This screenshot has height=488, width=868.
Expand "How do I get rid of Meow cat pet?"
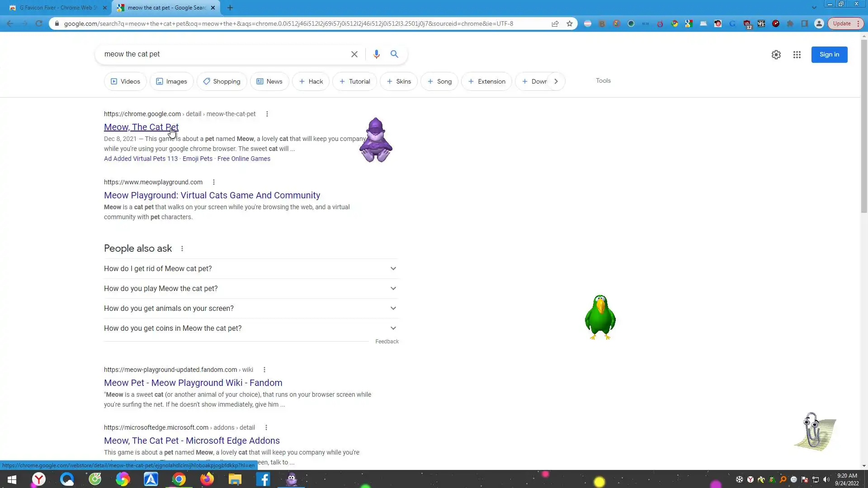coord(251,268)
